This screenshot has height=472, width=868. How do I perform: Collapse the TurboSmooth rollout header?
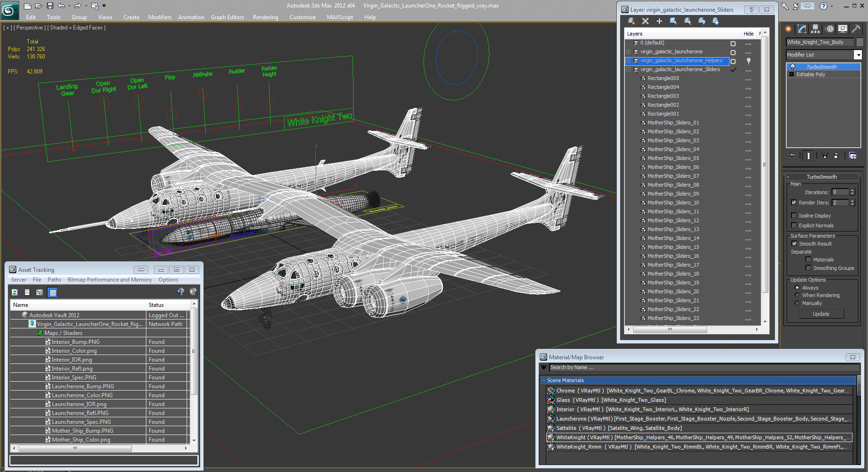point(822,177)
